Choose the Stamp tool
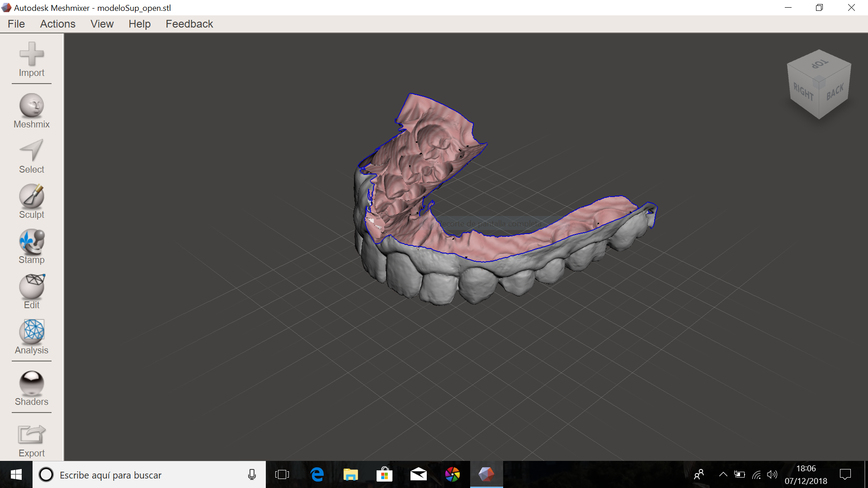Image resolution: width=868 pixels, height=488 pixels. coord(31,242)
